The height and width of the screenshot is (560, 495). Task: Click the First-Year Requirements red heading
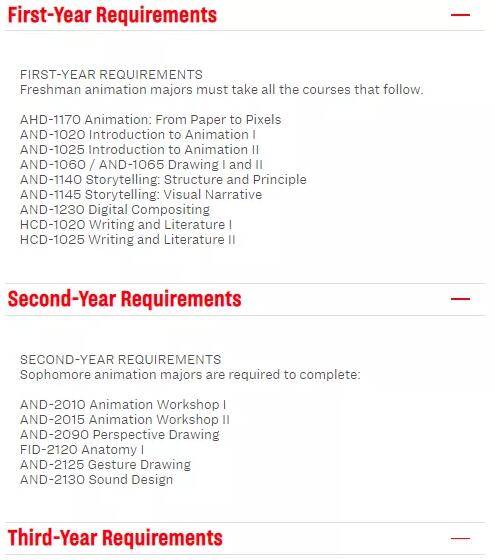click(112, 15)
